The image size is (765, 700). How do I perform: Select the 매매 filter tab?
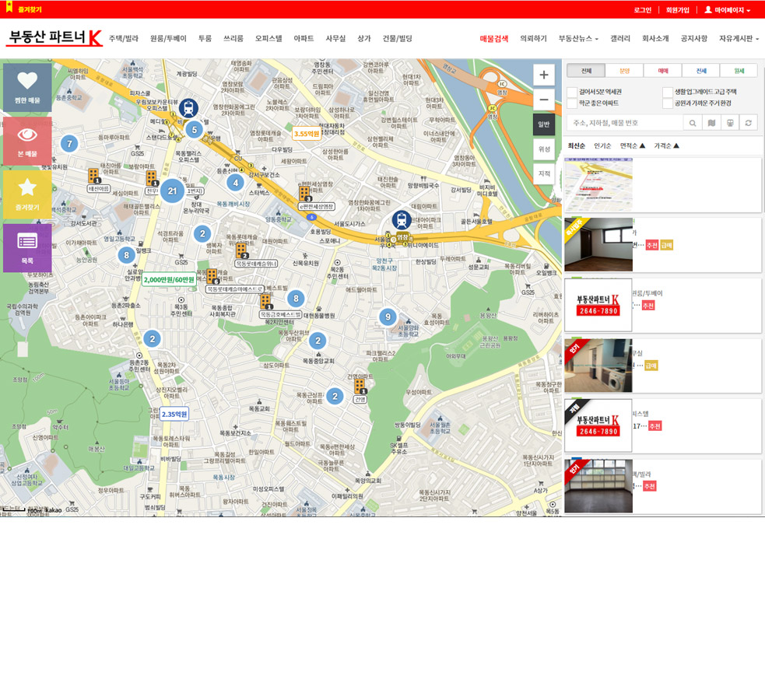pyautogui.click(x=662, y=71)
